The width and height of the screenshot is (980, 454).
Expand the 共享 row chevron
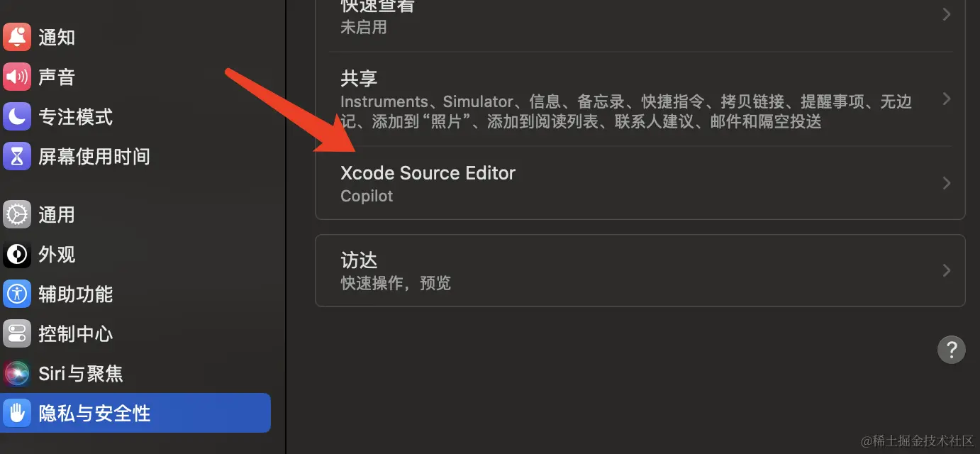pos(947,99)
